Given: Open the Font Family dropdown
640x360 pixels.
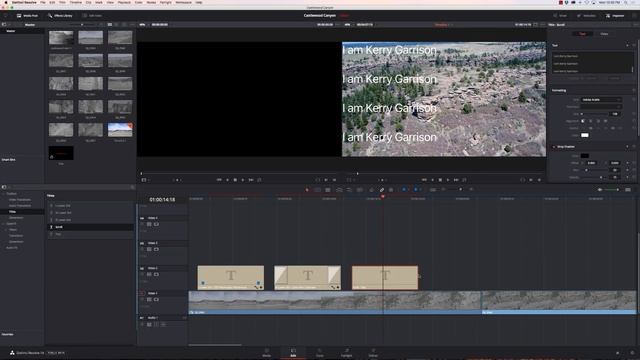Looking at the screenshot, I should coord(601,100).
